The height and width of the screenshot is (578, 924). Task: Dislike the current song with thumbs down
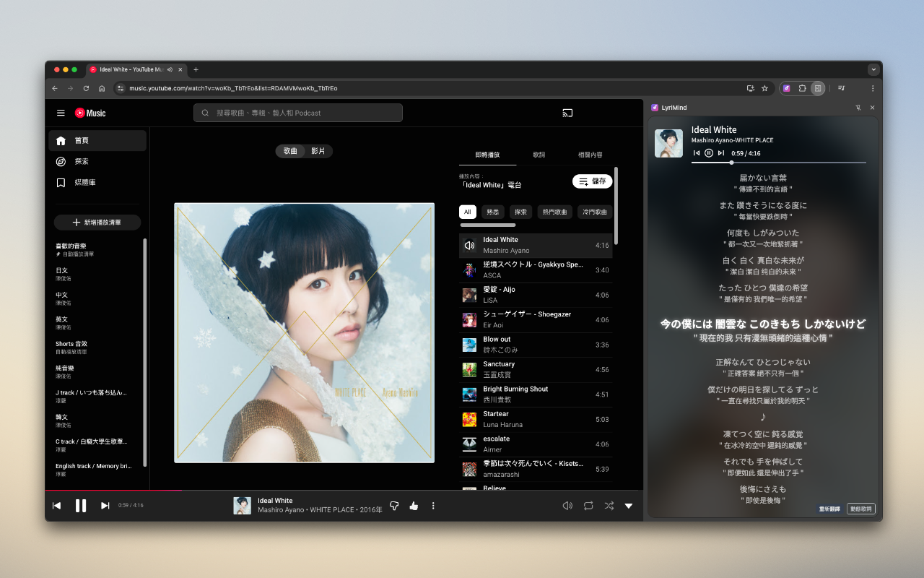[394, 506]
